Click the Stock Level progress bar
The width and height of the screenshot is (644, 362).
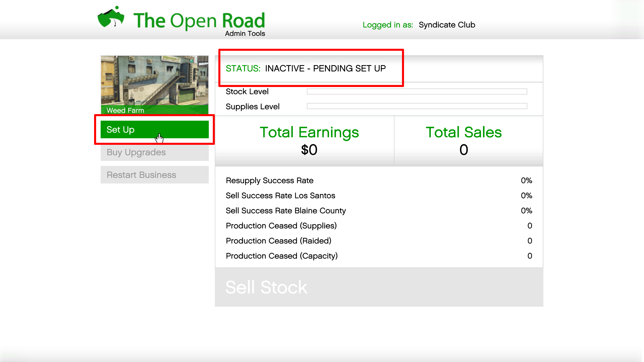coord(417,92)
